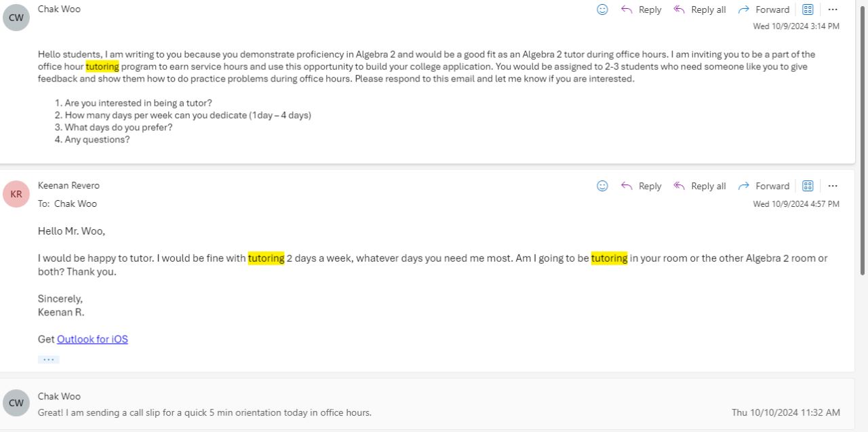
Task: Open apps grid icon on Keenan's message
Action: pos(808,186)
